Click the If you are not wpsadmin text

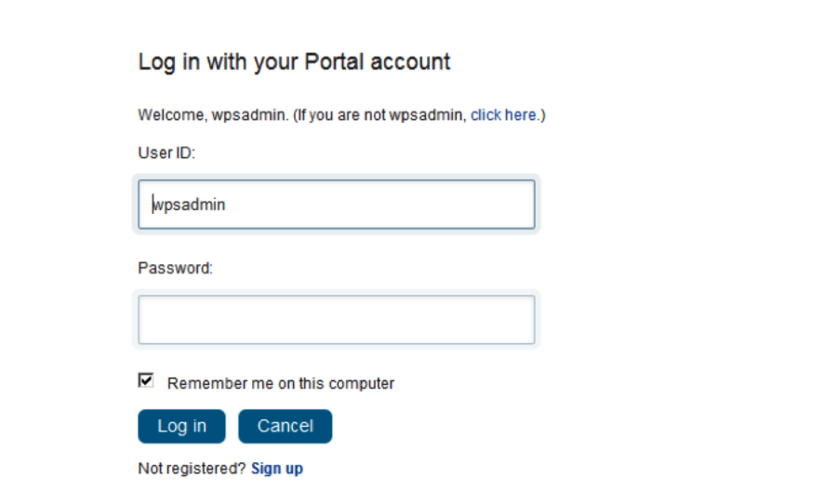point(380,114)
